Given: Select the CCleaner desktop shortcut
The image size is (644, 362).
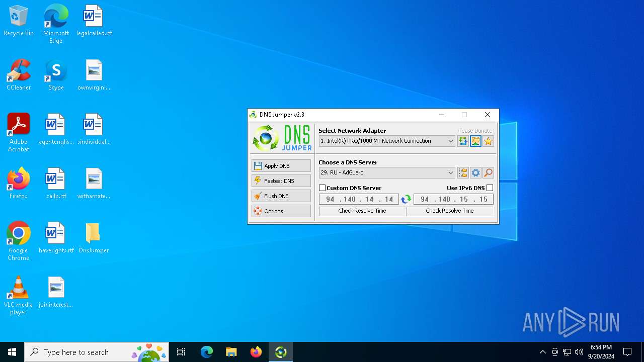Looking at the screenshot, I should (19, 75).
